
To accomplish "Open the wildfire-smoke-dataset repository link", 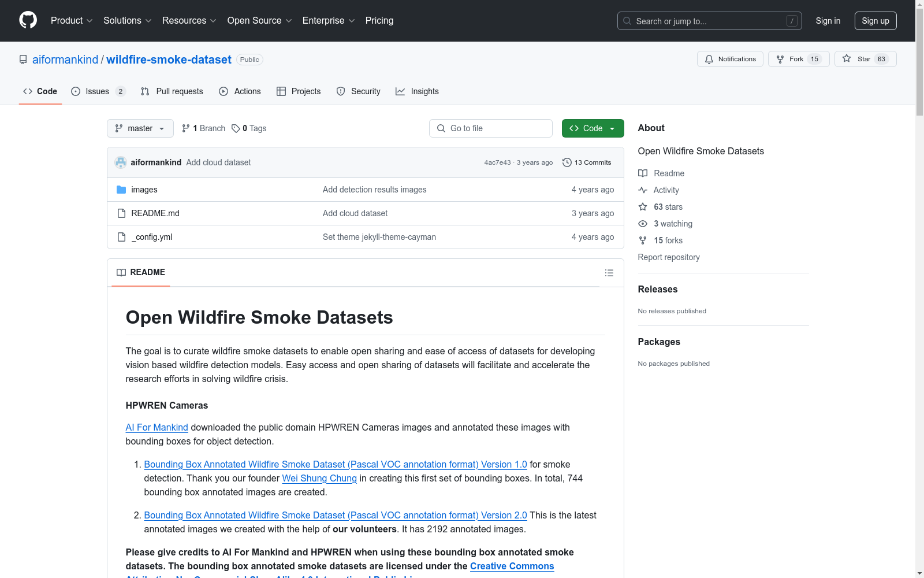I will pyautogui.click(x=169, y=60).
